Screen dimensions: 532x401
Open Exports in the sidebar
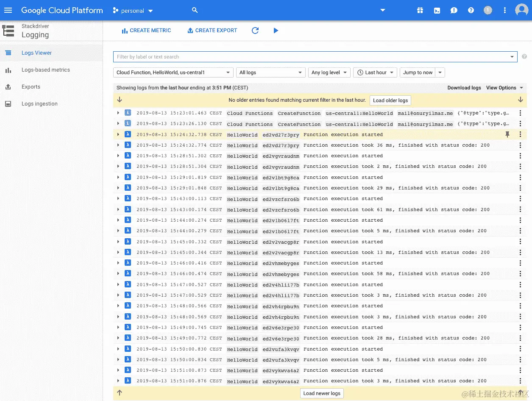(x=51, y=87)
